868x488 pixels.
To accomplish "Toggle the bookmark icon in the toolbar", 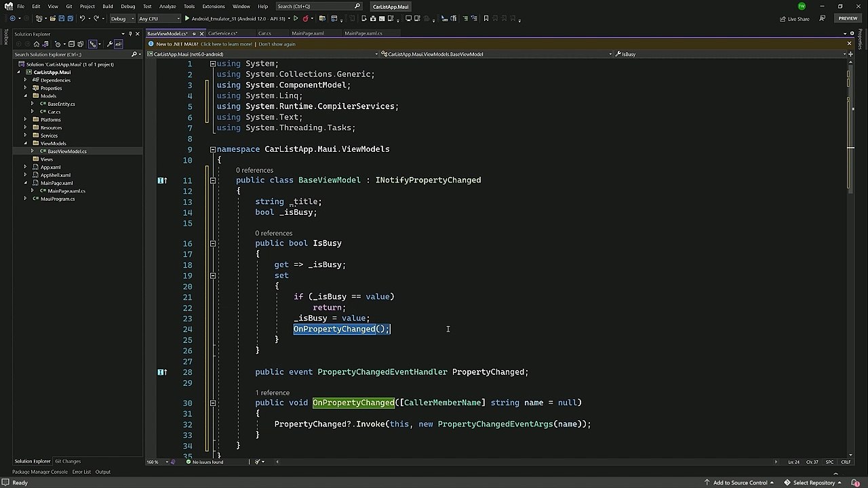I will (x=486, y=18).
